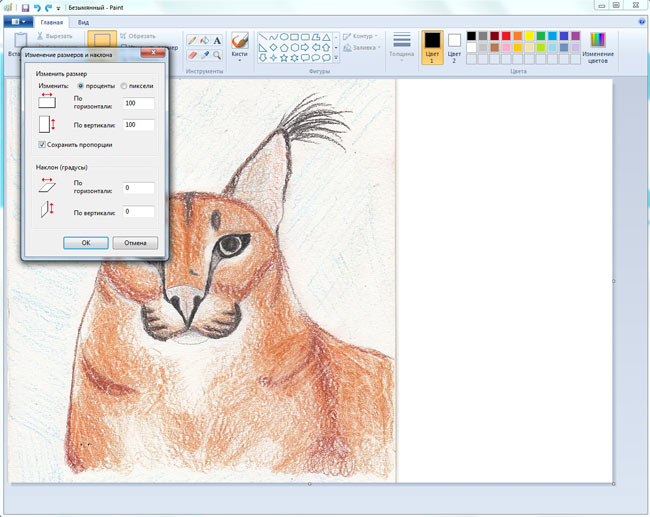Expand the Кисти brushes dropdown arrow
The image size is (650, 517).
pyautogui.click(x=240, y=60)
